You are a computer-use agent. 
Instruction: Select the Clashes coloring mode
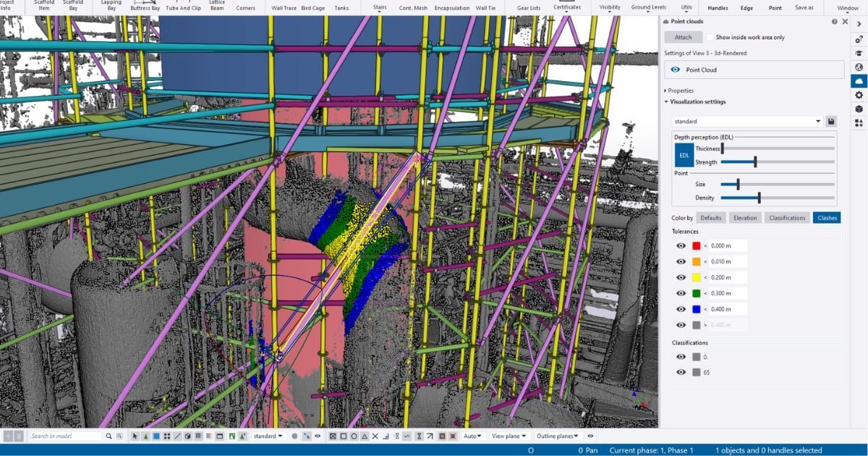tap(826, 217)
